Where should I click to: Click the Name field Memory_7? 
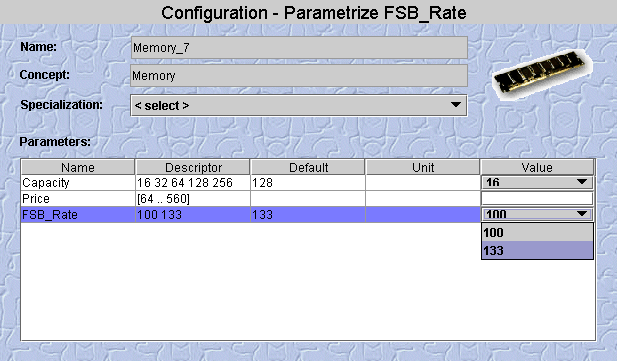coord(299,48)
